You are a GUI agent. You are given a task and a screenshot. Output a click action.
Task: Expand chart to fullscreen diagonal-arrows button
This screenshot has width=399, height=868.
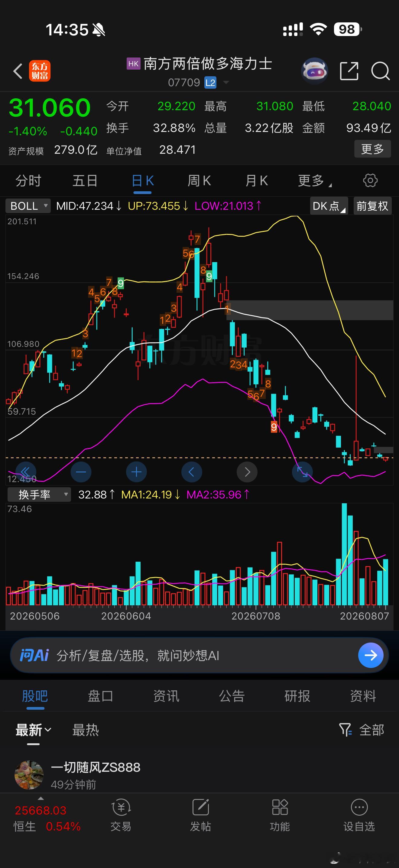pos(303,472)
